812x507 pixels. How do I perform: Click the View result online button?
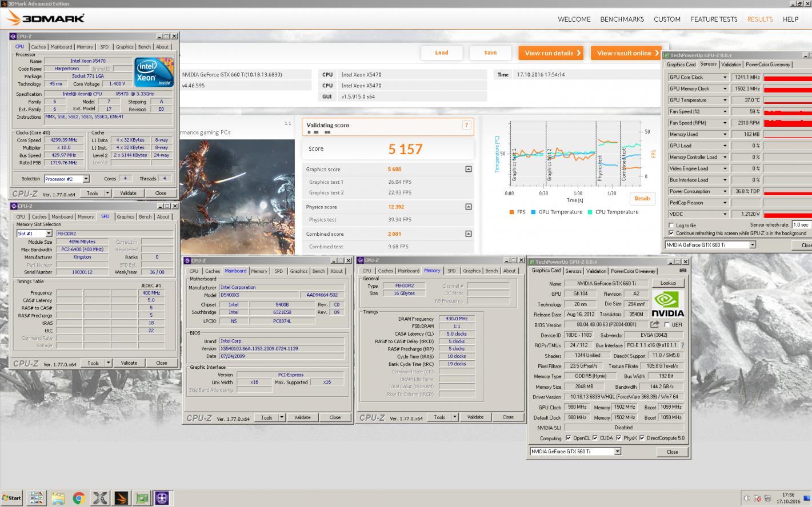point(626,53)
